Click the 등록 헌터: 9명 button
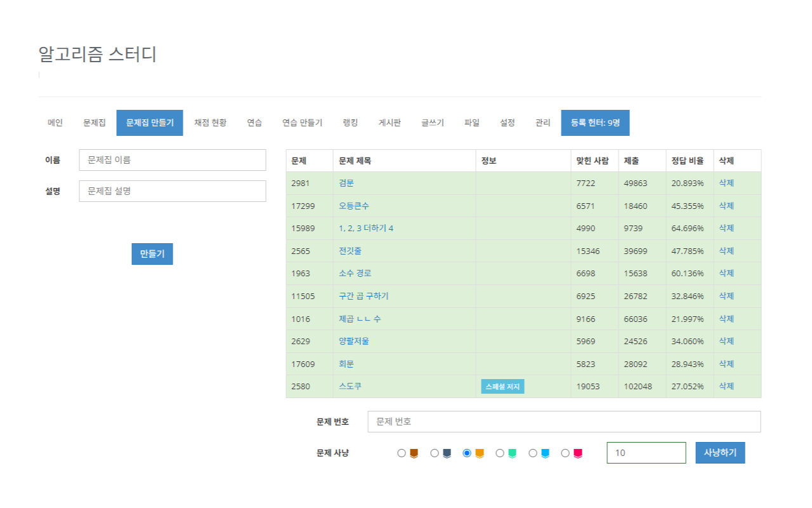Viewport: 812px width, 508px height. tap(595, 123)
